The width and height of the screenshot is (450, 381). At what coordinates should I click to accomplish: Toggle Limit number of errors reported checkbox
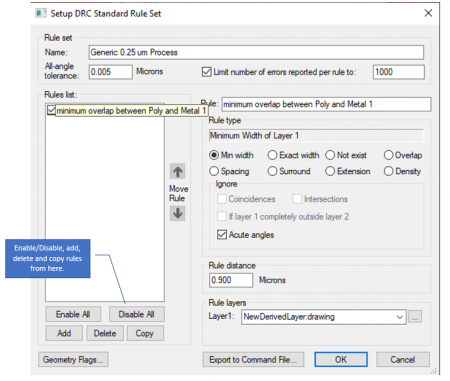pyautogui.click(x=207, y=72)
